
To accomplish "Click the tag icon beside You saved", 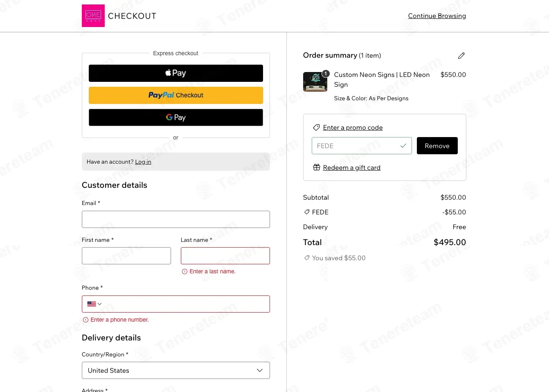I will (307, 258).
